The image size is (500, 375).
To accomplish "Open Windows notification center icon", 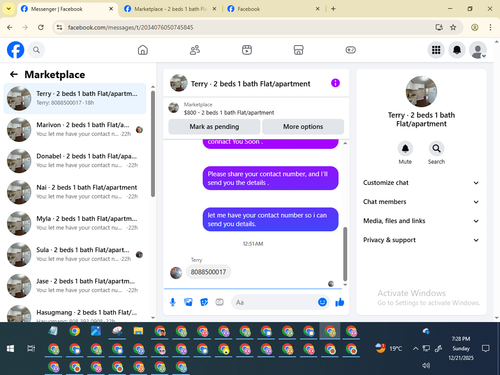I will point(486,349).
